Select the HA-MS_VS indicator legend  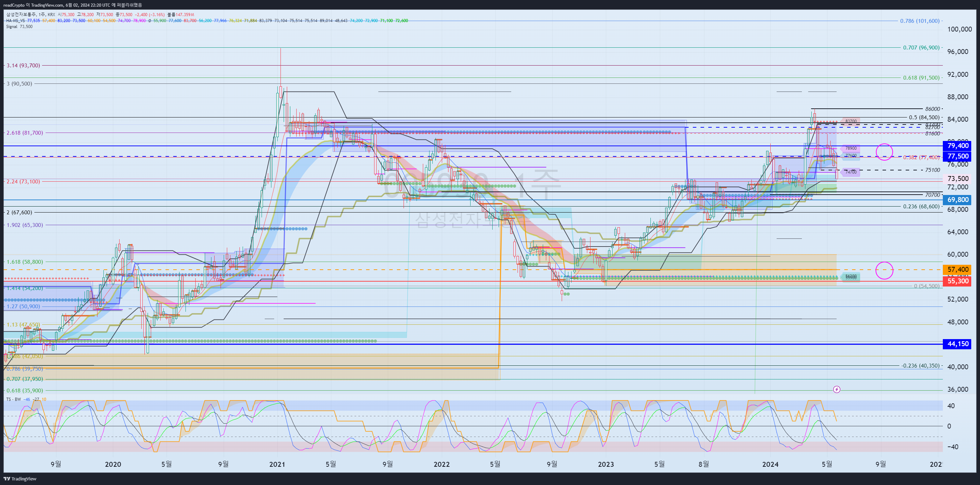point(15,21)
